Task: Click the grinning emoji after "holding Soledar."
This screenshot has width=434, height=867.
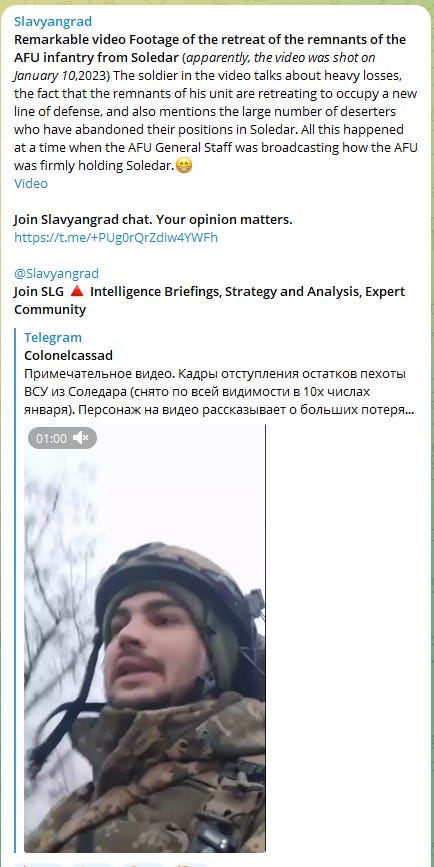Action: coord(184,165)
